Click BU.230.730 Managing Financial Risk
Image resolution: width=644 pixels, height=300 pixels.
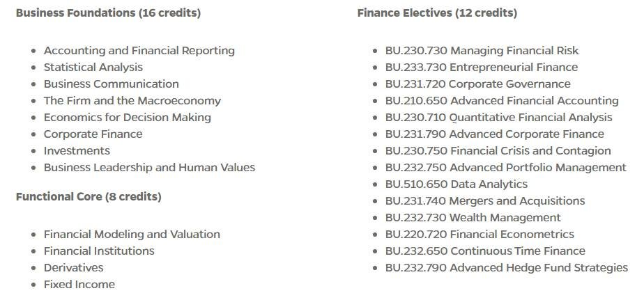[482, 51]
